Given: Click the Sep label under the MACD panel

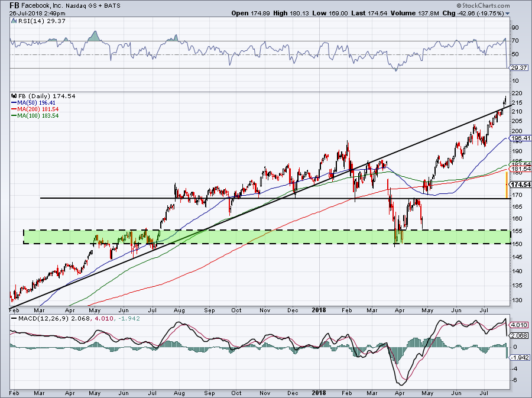Looking at the screenshot, I should click(x=209, y=394).
